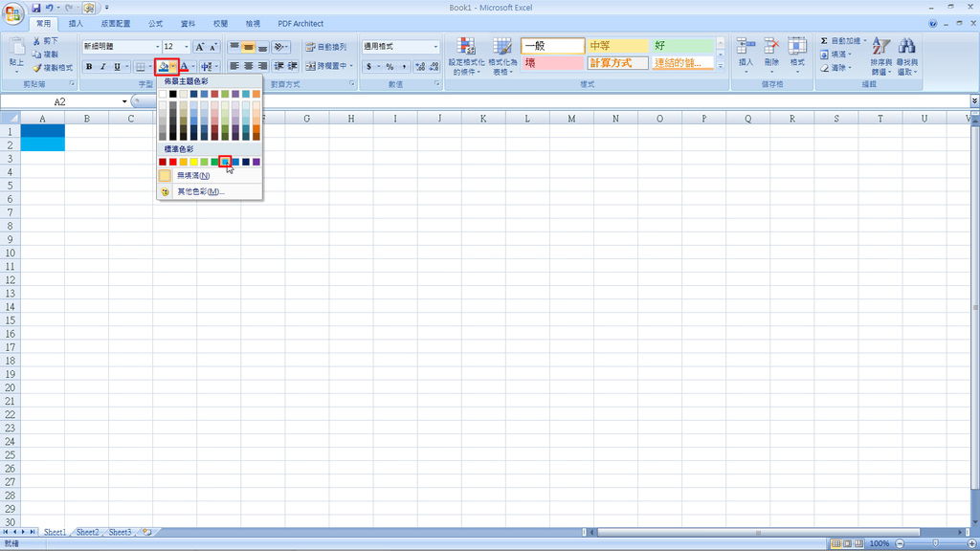The image size is (980, 551).
Task: Open the Font Color dropdown arrow
Action: coord(193,66)
